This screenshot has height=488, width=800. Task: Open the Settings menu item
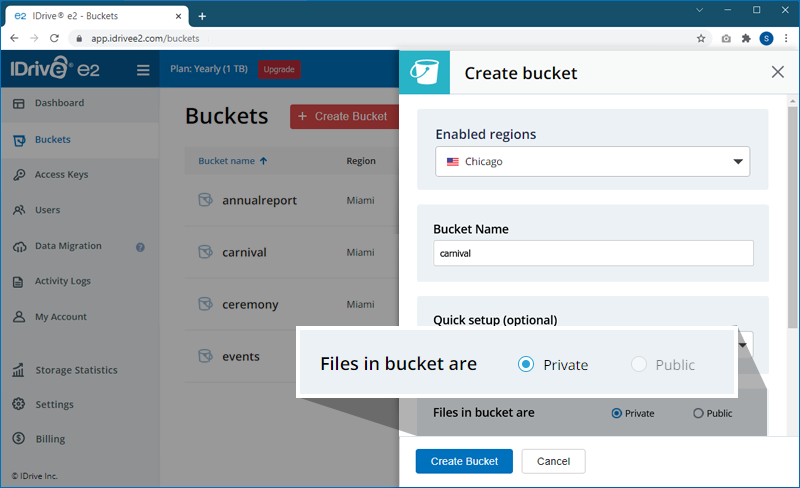[55, 404]
